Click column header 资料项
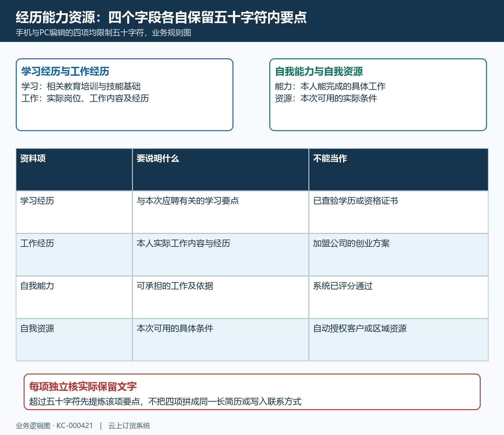The width and height of the screenshot is (504, 435). pyautogui.click(x=74, y=170)
